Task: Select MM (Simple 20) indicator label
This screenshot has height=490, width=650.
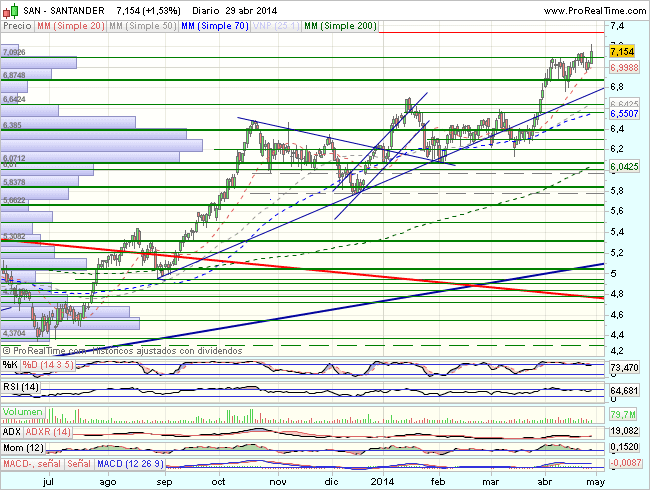Action: pyautogui.click(x=70, y=26)
